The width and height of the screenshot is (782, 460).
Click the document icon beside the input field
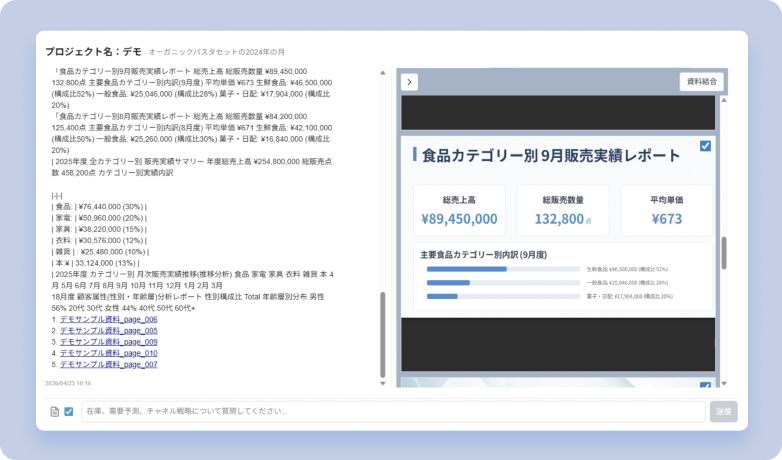pyautogui.click(x=55, y=412)
